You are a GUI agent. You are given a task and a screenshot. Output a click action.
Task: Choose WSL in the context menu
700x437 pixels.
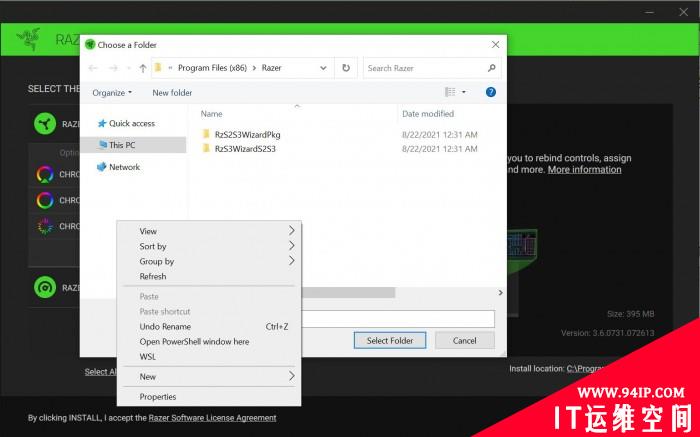click(209, 357)
